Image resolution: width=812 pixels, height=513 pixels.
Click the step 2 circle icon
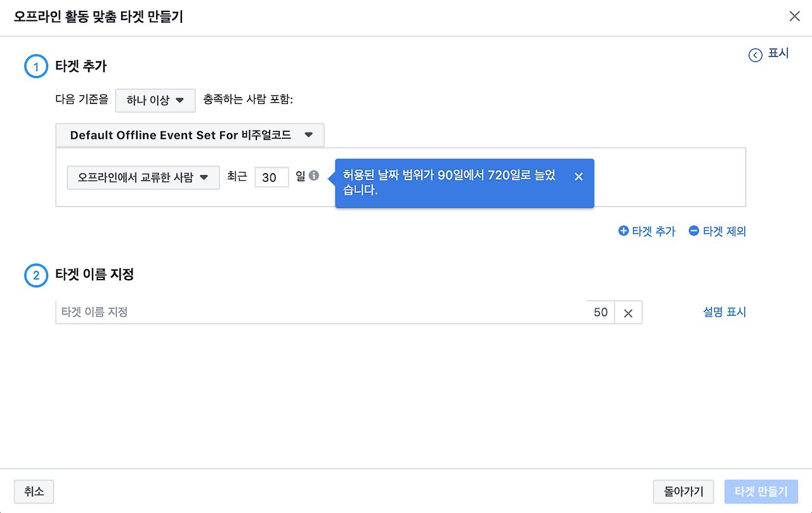pos(36,275)
